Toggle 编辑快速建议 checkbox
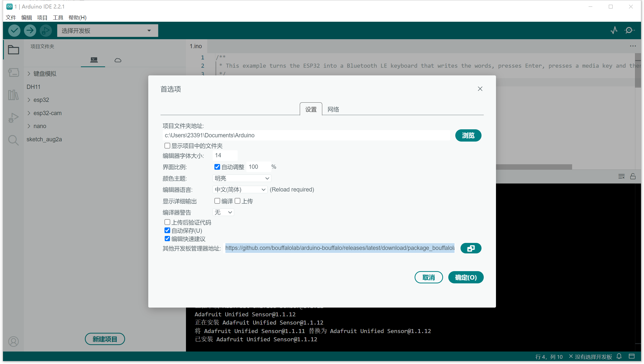Image resolution: width=644 pixels, height=364 pixels. point(167,238)
